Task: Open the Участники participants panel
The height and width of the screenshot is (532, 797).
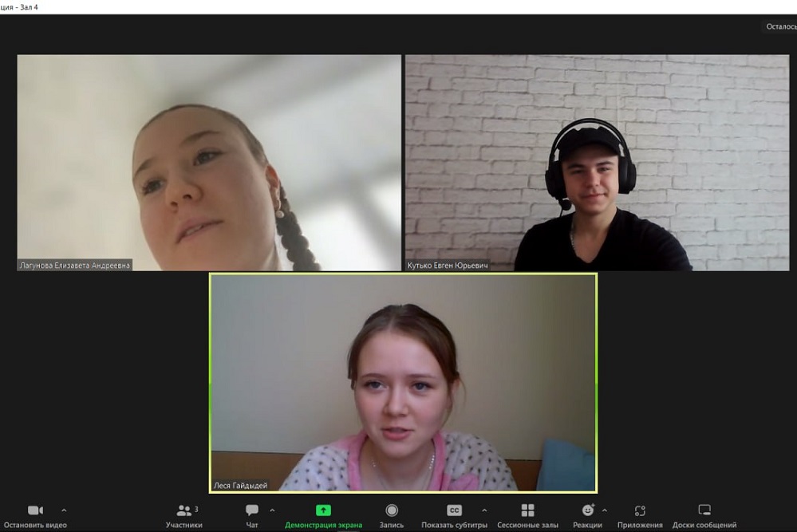Action: 184,516
